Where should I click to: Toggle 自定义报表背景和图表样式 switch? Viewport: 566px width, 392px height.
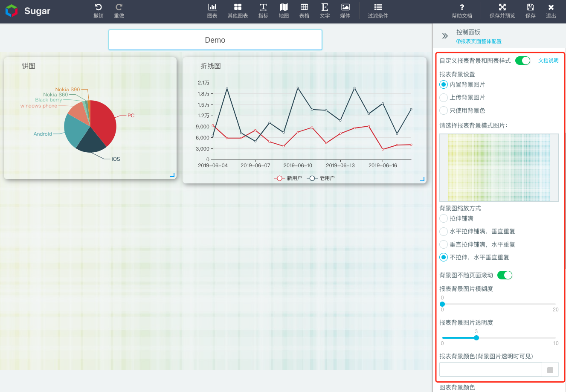pos(522,61)
